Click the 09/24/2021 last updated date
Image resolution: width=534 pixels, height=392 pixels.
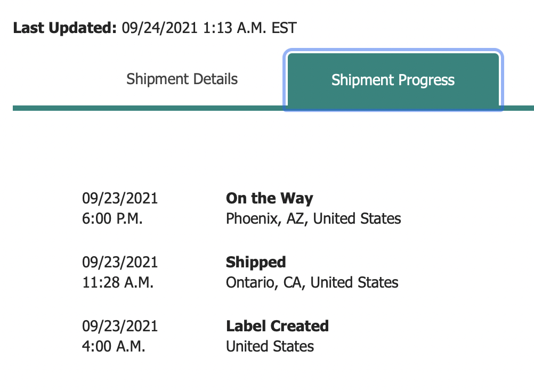160,28
